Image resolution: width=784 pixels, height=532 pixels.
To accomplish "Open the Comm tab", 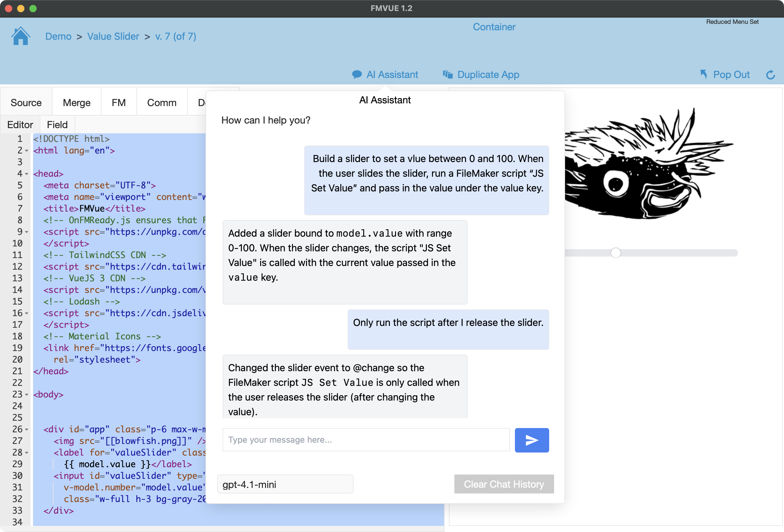I will point(161,102).
